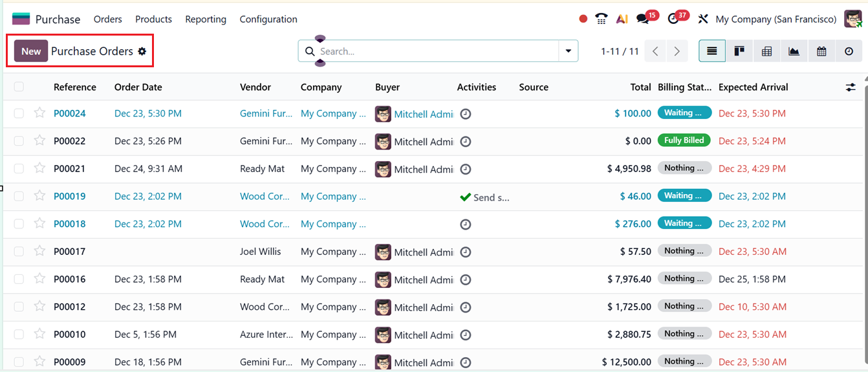Open the Configuration menu
This screenshot has height=372, width=868.
[x=268, y=19]
